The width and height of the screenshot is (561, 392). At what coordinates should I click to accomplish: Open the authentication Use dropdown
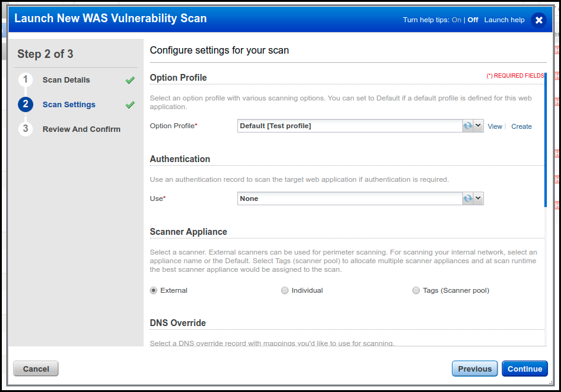point(477,198)
